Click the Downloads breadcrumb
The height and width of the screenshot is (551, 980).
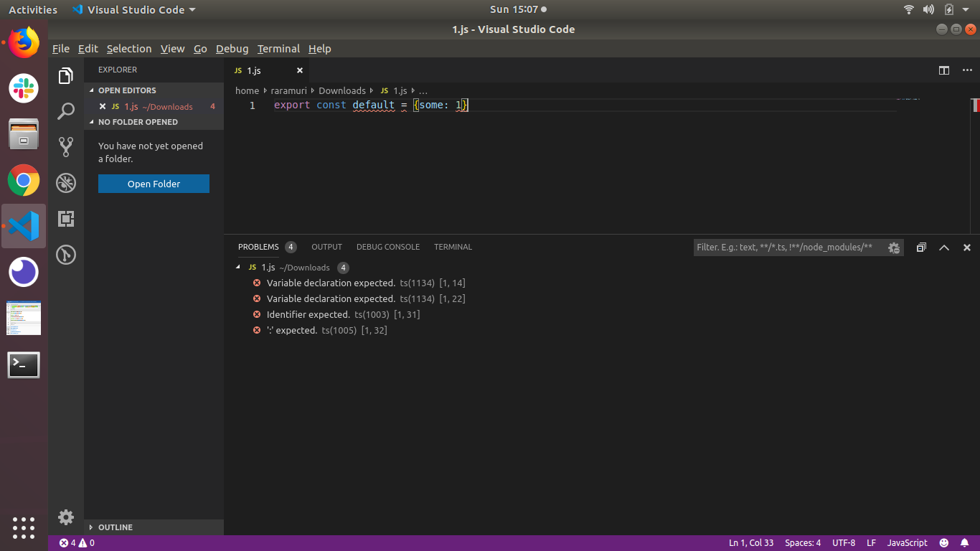tap(342, 91)
